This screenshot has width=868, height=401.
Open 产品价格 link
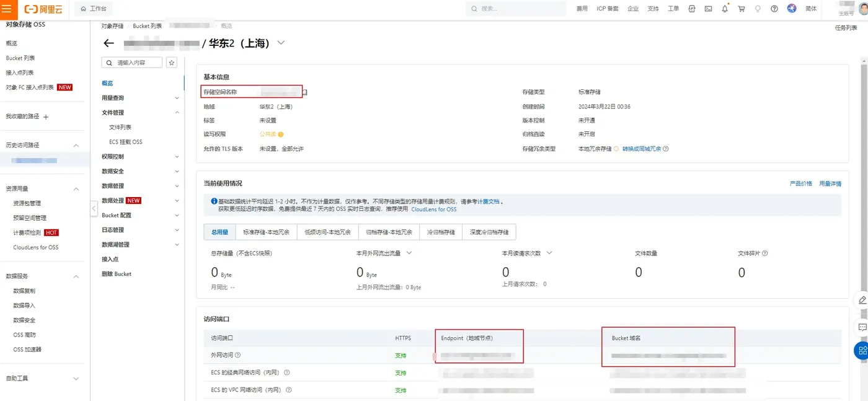tap(800, 184)
